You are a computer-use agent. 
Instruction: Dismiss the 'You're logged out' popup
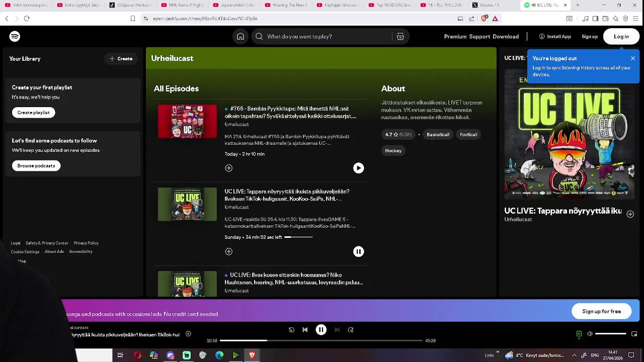(633, 58)
